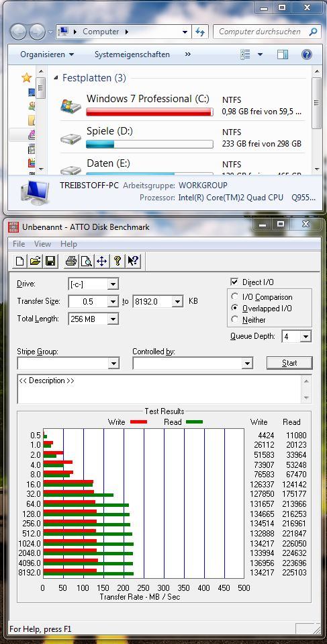Select Spiele (D:) drive icon

click(x=71, y=139)
